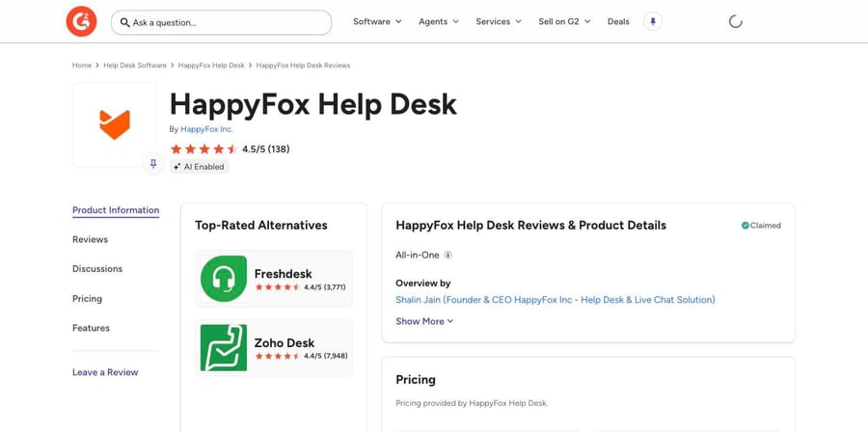The width and height of the screenshot is (868, 432).
Task: Click the Help Desk Software breadcrumb
Action: (x=134, y=66)
